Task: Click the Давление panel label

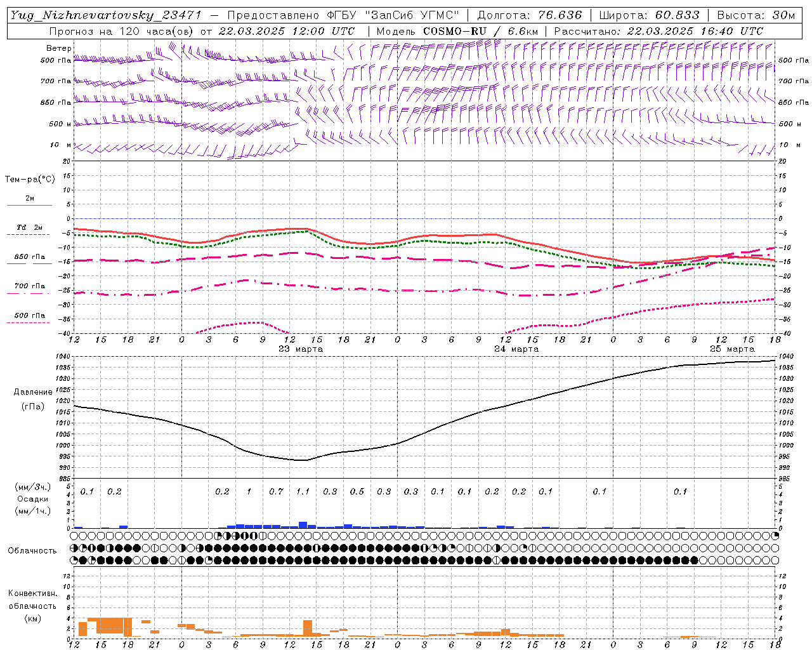Action: click(33, 392)
